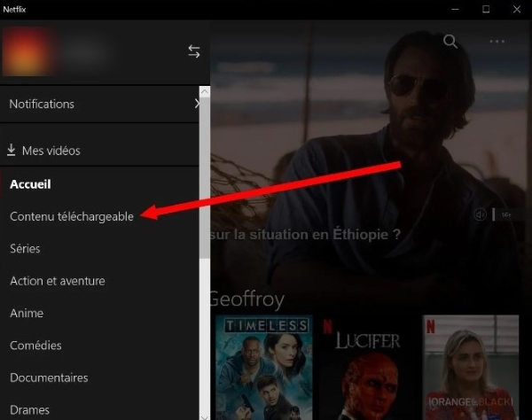The width and height of the screenshot is (532, 420).
Task: Select Accueil in the sidebar
Action: point(30,184)
